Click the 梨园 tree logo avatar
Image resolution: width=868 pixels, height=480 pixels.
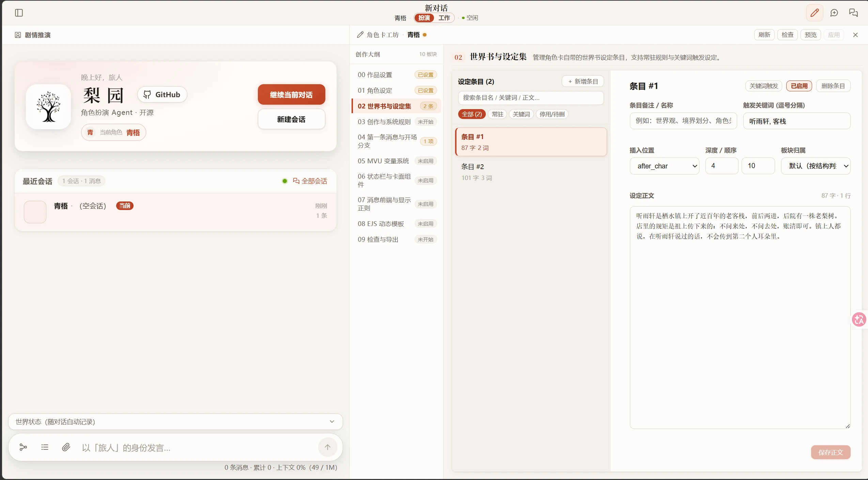pos(48,107)
